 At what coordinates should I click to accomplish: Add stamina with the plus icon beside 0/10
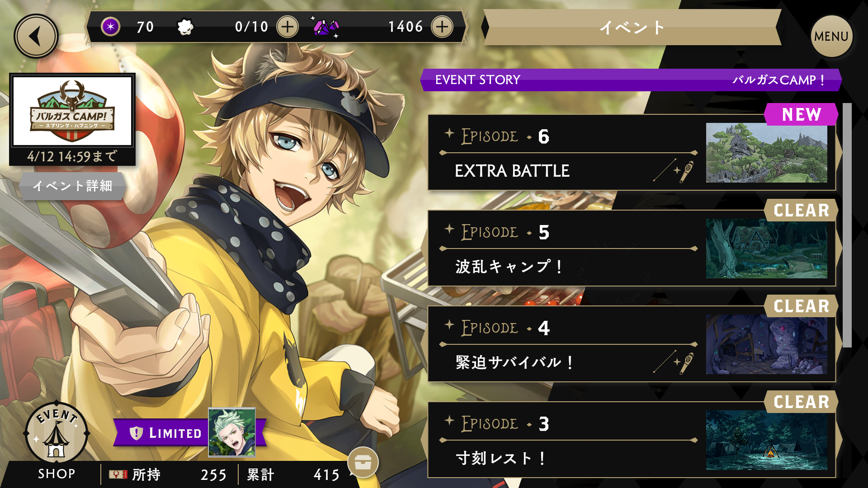coord(288,27)
